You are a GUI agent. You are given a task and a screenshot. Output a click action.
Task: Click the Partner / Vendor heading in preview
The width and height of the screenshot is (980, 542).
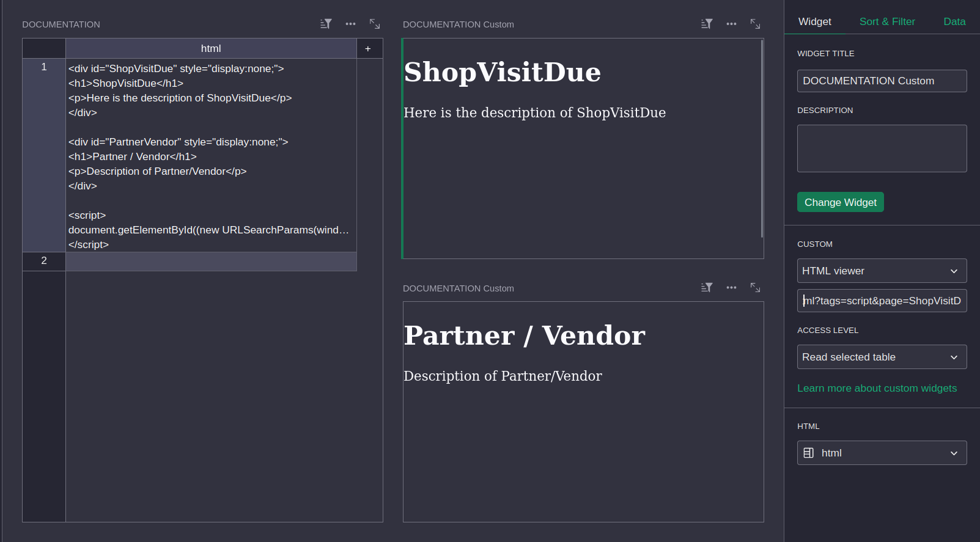click(525, 335)
